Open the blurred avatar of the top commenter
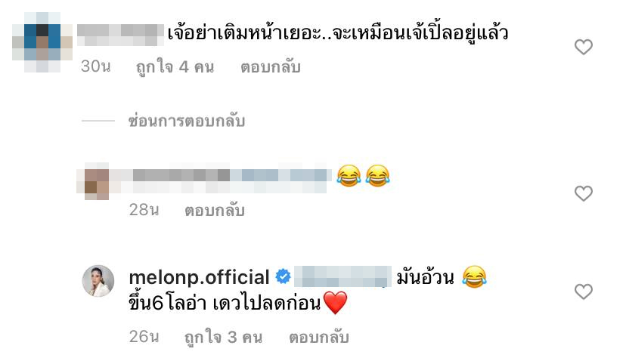Image resolution: width=626 pixels, height=364 pixels. (x=42, y=42)
